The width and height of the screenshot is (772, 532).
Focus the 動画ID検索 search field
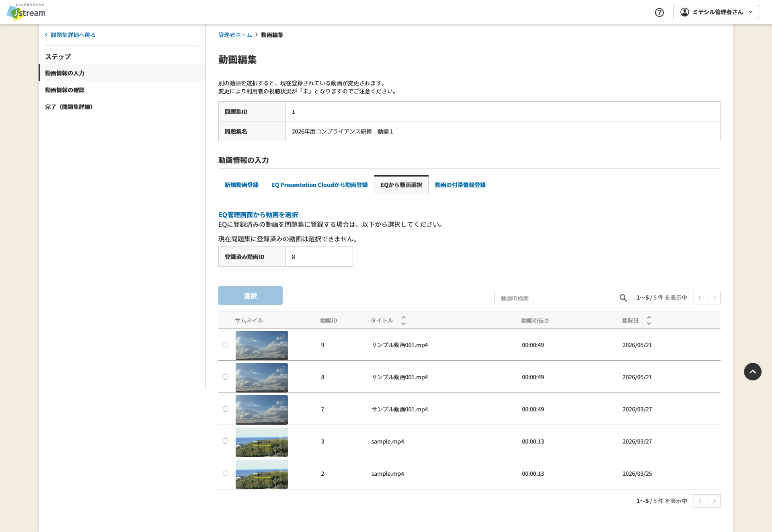click(556, 298)
